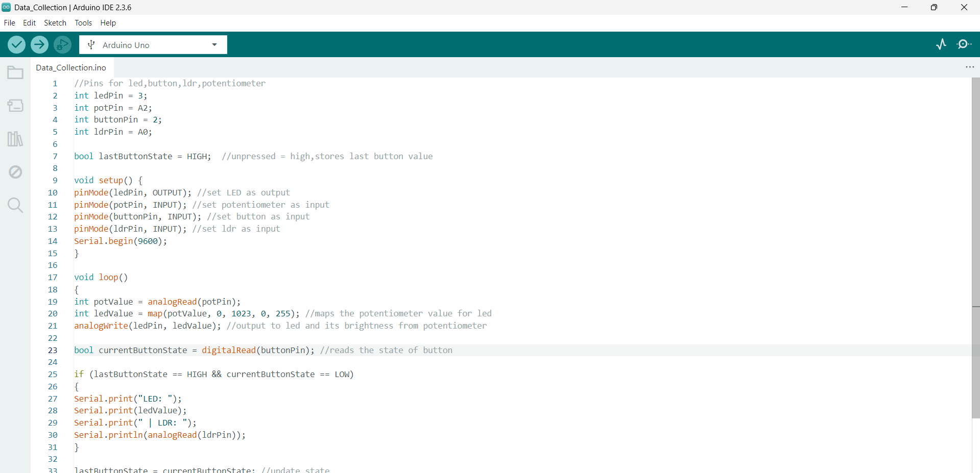The width and height of the screenshot is (980, 473).
Task: Click the USB icon in board selector
Action: coord(91,45)
